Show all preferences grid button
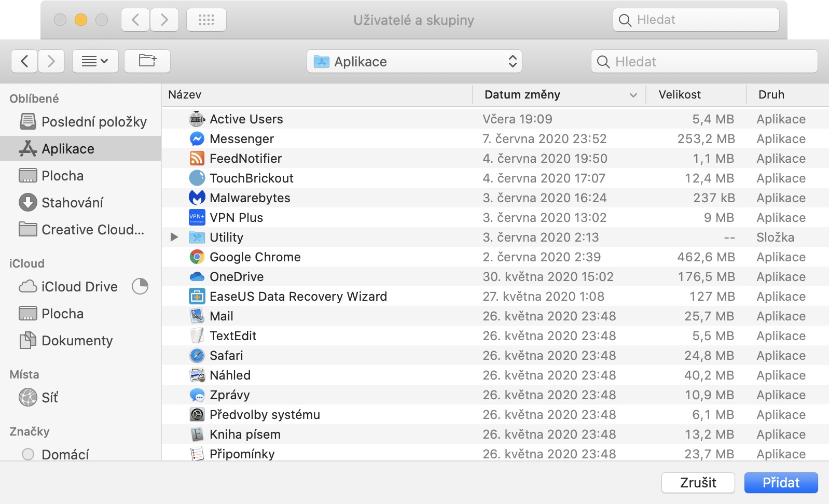 coord(206,20)
